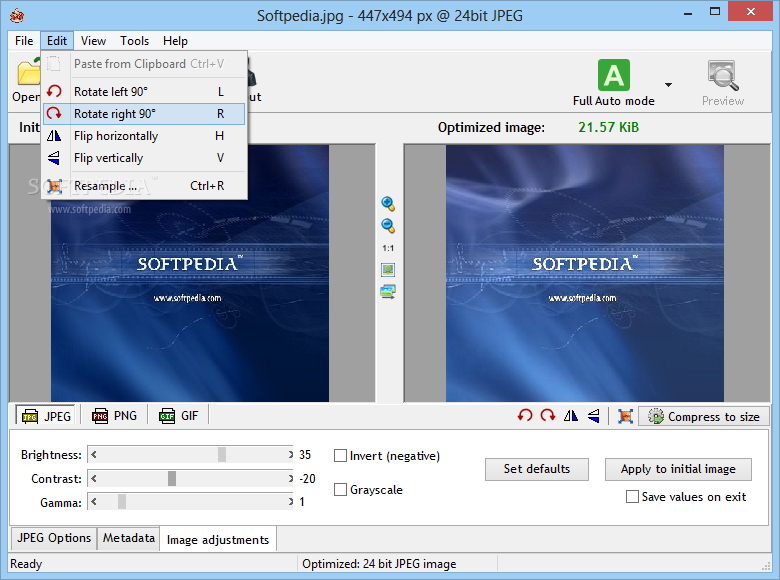Select Flip vertically menu entry
This screenshot has height=580, width=780.
[x=144, y=158]
